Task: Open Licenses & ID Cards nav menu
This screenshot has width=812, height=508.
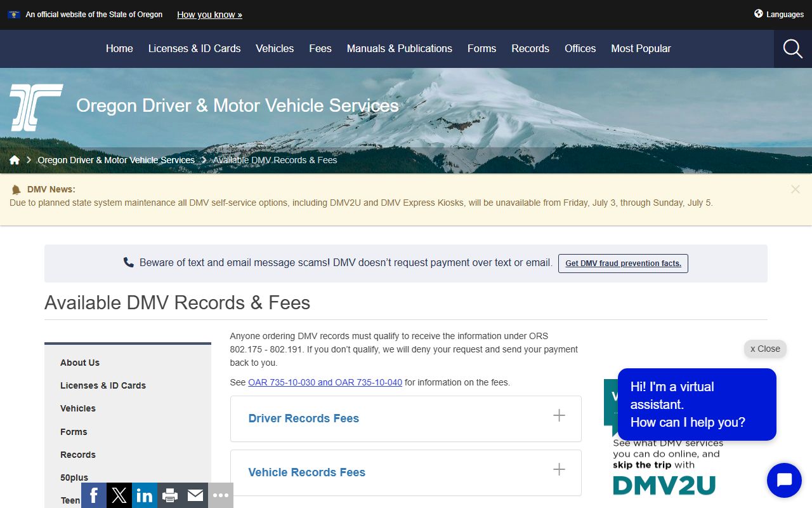Action: coord(195,48)
